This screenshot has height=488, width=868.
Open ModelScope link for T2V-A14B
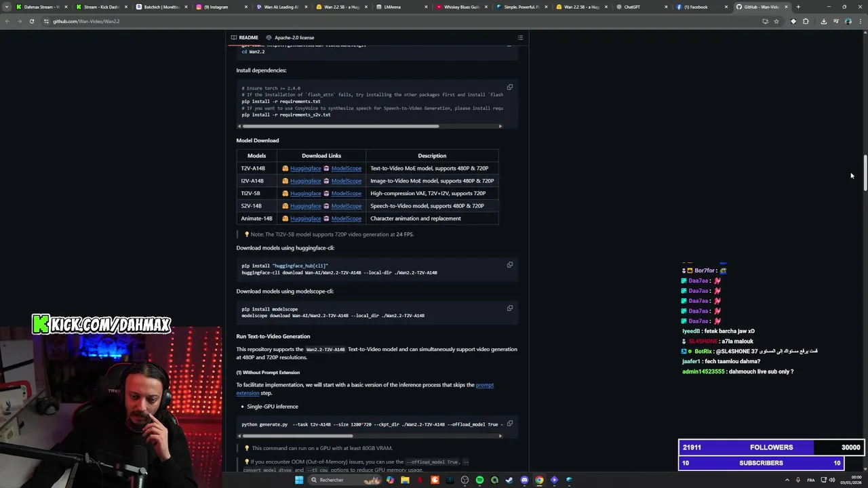coord(346,168)
